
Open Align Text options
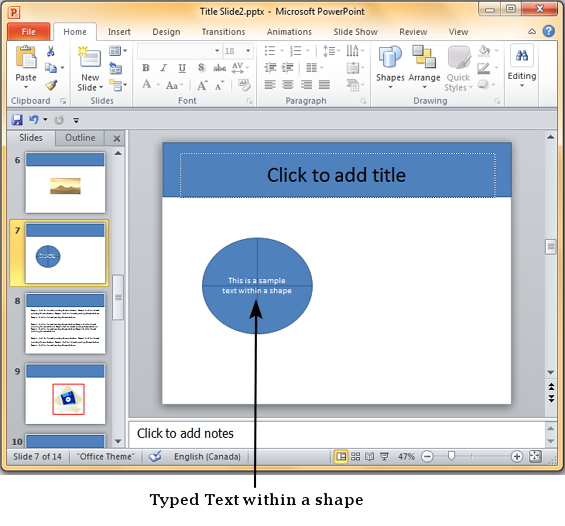(355, 67)
